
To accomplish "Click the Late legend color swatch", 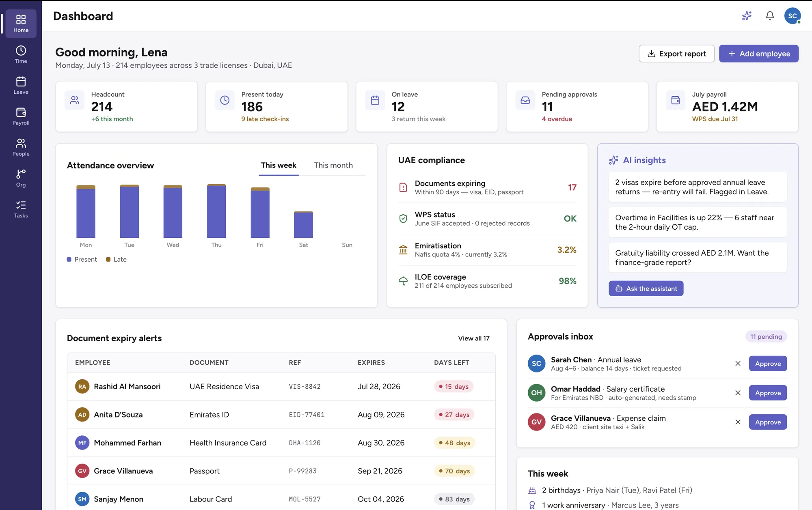I will tap(108, 260).
